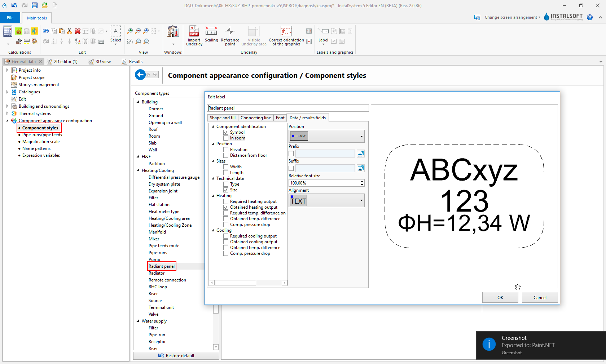Toggle the Required cooling output checkbox
The image size is (606, 364).
pyautogui.click(x=226, y=236)
